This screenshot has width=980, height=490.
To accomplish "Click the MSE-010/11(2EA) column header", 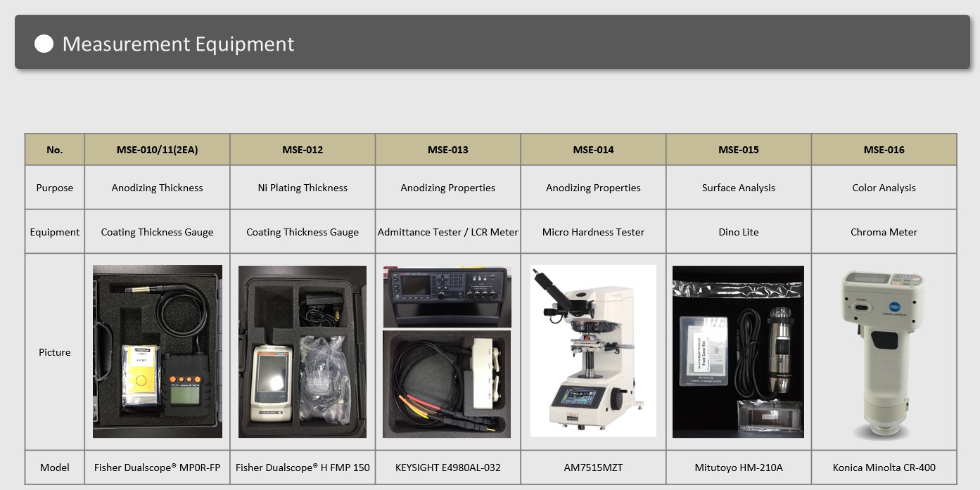I will (x=157, y=150).
